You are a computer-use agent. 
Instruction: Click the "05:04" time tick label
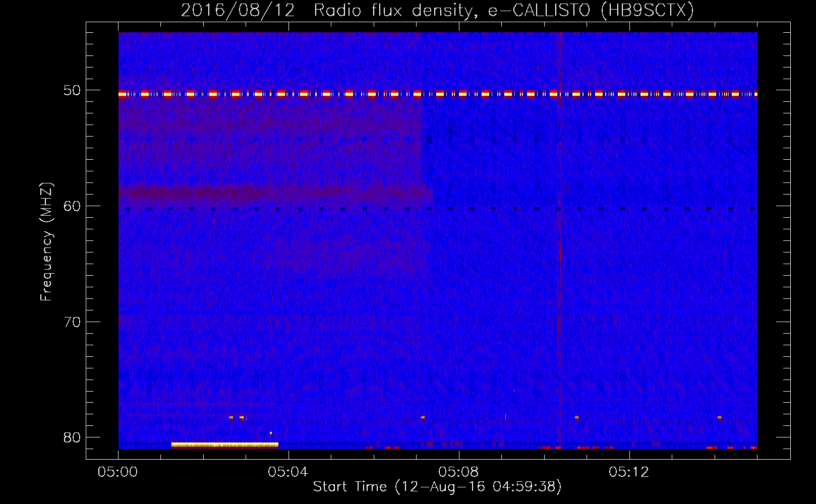288,472
